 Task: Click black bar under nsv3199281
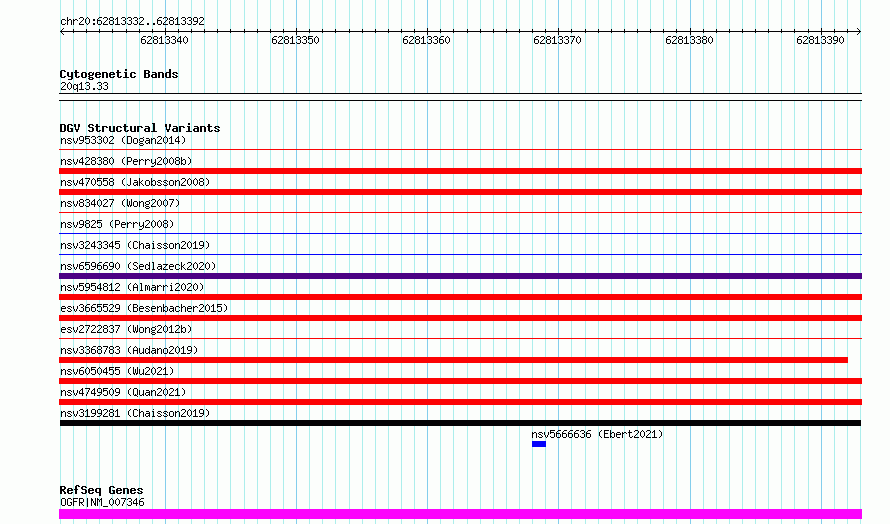point(460,423)
